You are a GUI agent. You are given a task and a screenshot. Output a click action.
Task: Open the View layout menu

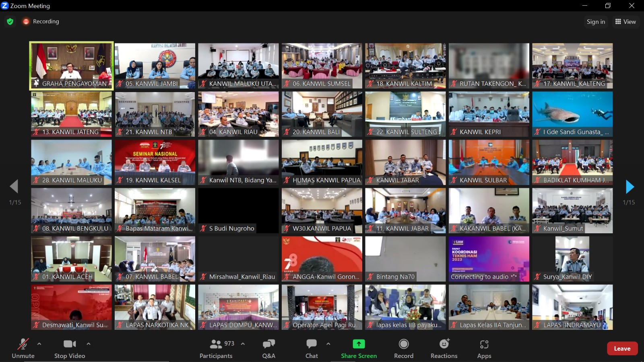click(625, 22)
